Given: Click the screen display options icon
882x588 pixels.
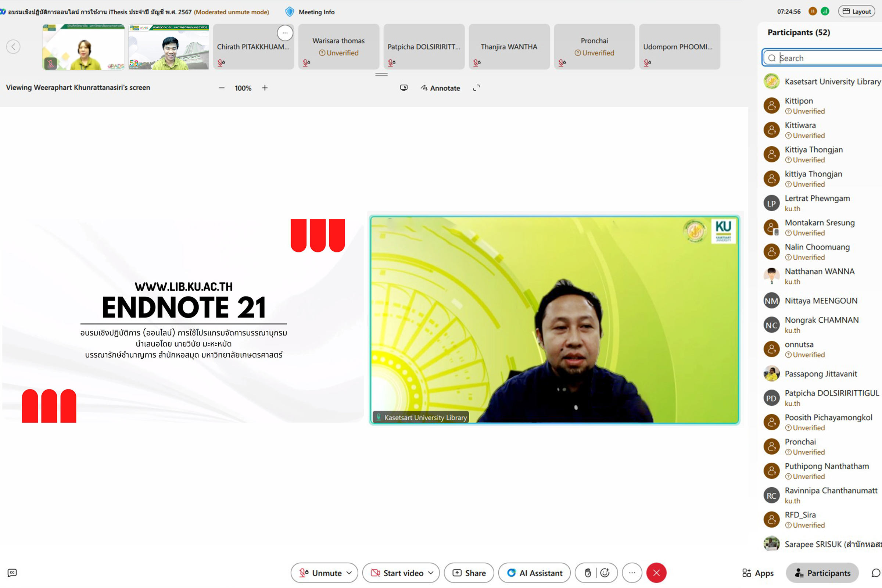Looking at the screenshot, I should (404, 88).
